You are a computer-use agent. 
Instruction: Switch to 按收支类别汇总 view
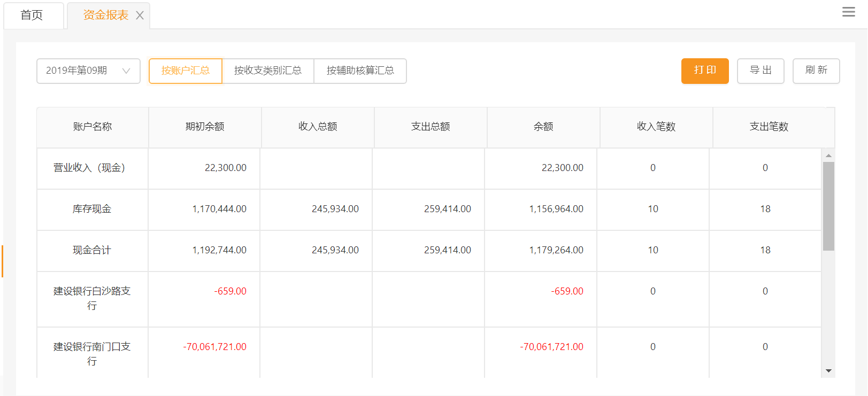click(x=267, y=71)
